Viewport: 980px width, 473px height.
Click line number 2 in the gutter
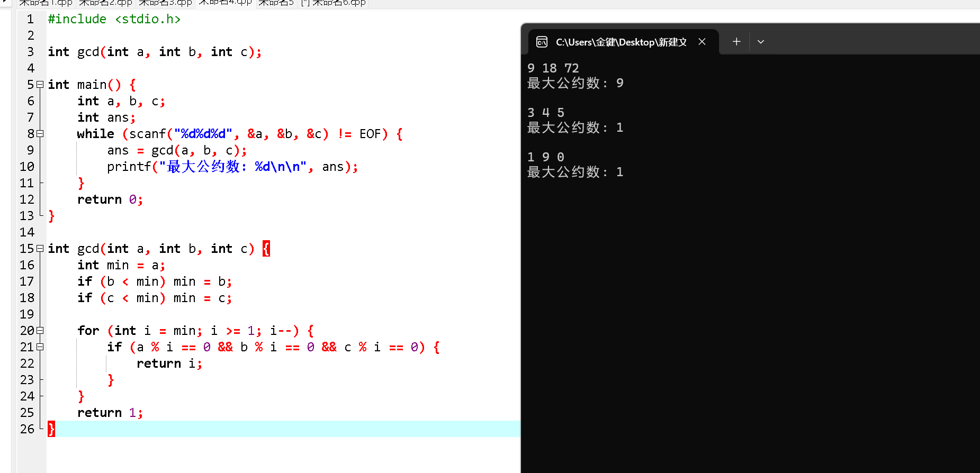coord(31,35)
